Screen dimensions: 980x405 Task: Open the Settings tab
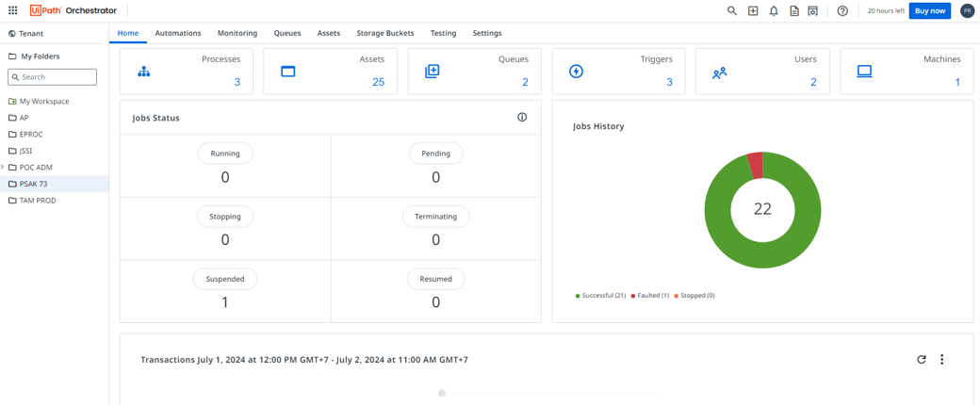pos(487,33)
